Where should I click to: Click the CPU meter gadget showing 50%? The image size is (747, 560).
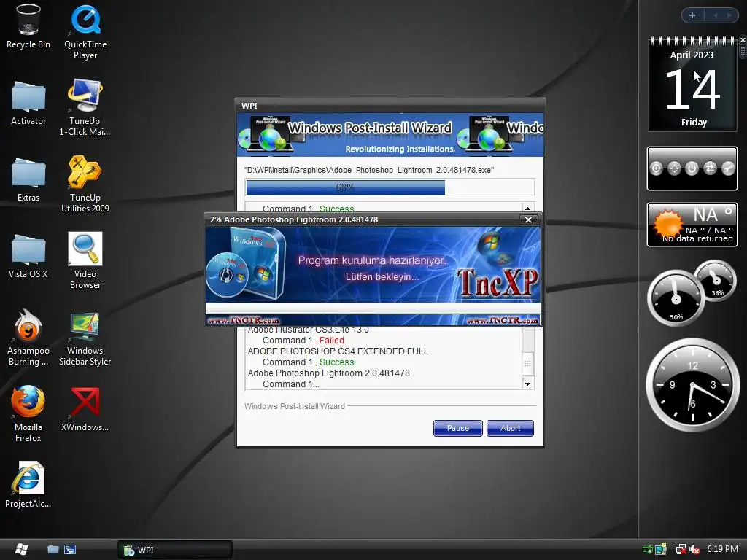[676, 298]
